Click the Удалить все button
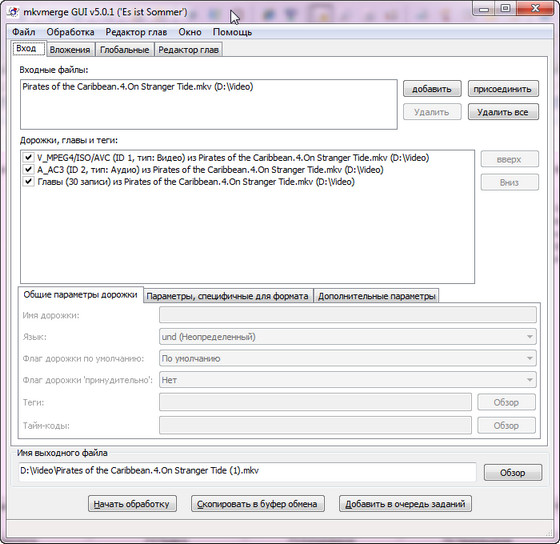Screen dimensions: 560x544 click(503, 112)
